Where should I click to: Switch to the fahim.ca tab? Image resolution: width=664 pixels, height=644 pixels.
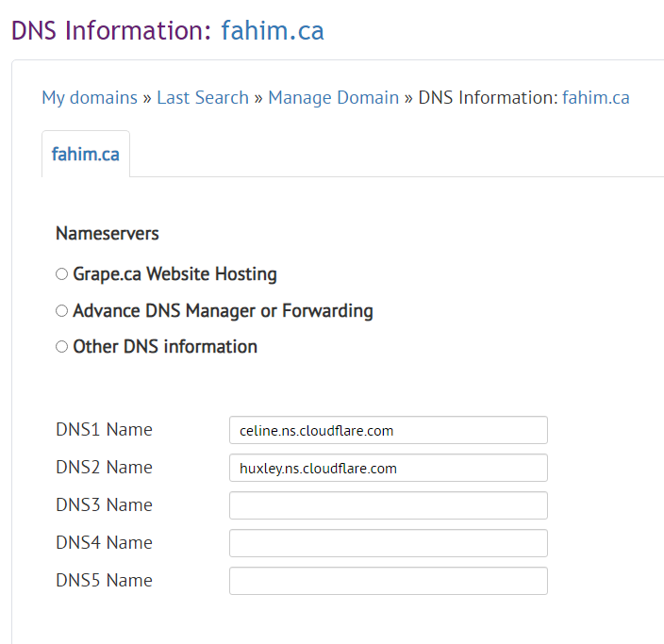pyautogui.click(x=86, y=154)
